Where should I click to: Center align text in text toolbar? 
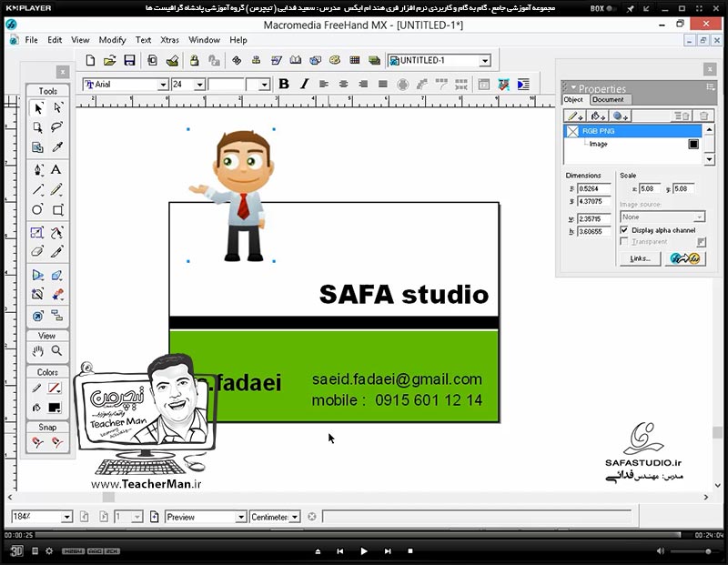tap(344, 84)
